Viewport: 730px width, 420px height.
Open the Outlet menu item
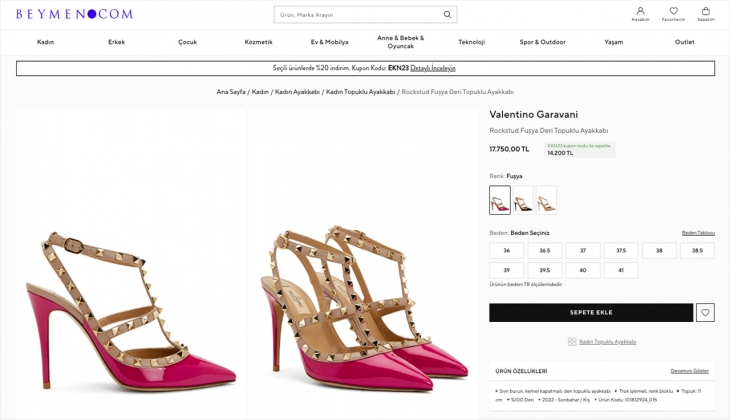[684, 42]
